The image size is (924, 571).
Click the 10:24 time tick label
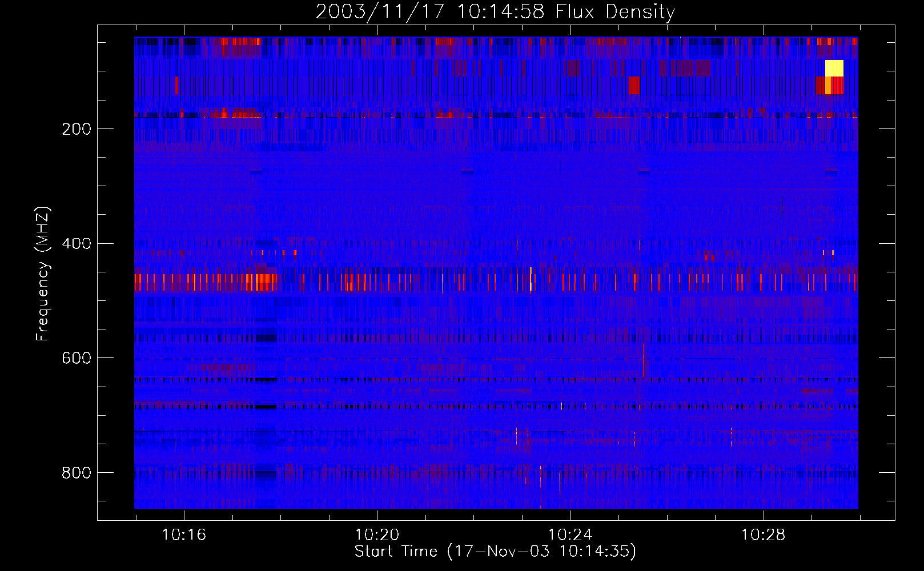click(570, 535)
